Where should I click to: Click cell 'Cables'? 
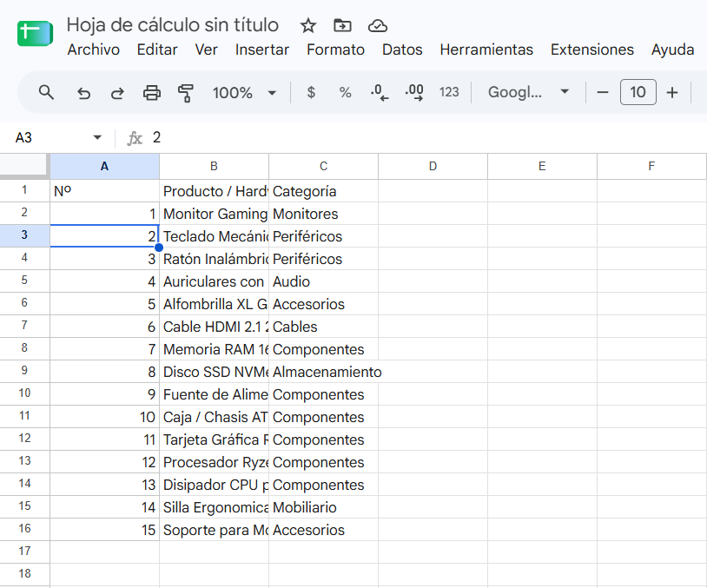pyautogui.click(x=323, y=327)
